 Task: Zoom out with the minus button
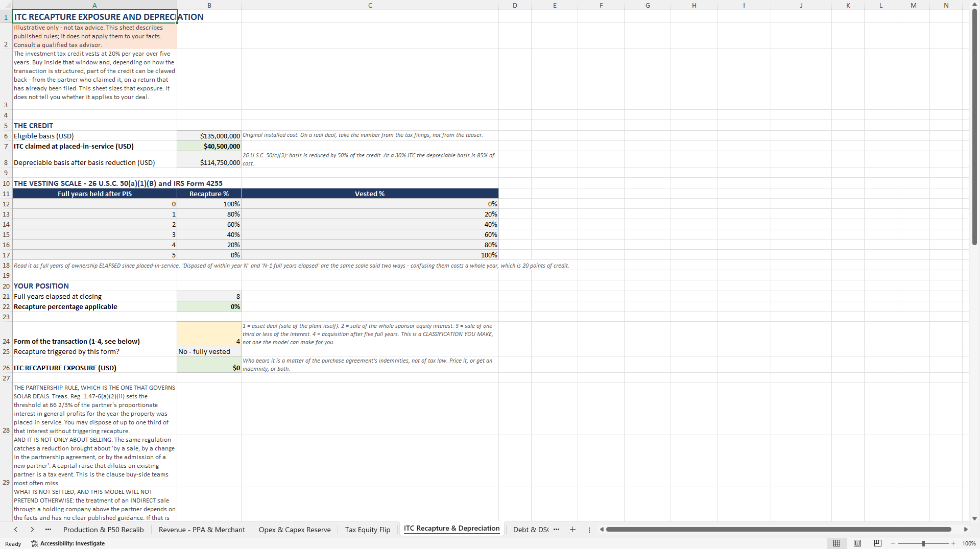[893, 543]
